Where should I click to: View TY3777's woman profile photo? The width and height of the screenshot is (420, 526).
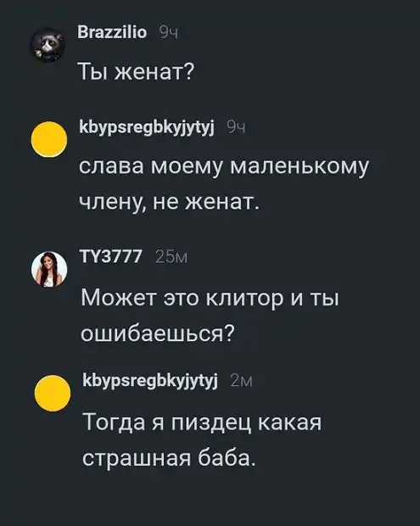(49, 270)
